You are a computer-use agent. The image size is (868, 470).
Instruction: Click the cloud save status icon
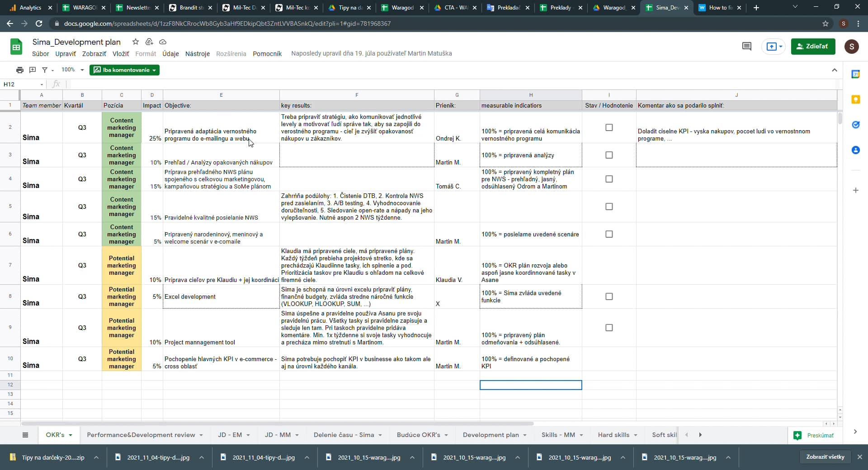(163, 42)
